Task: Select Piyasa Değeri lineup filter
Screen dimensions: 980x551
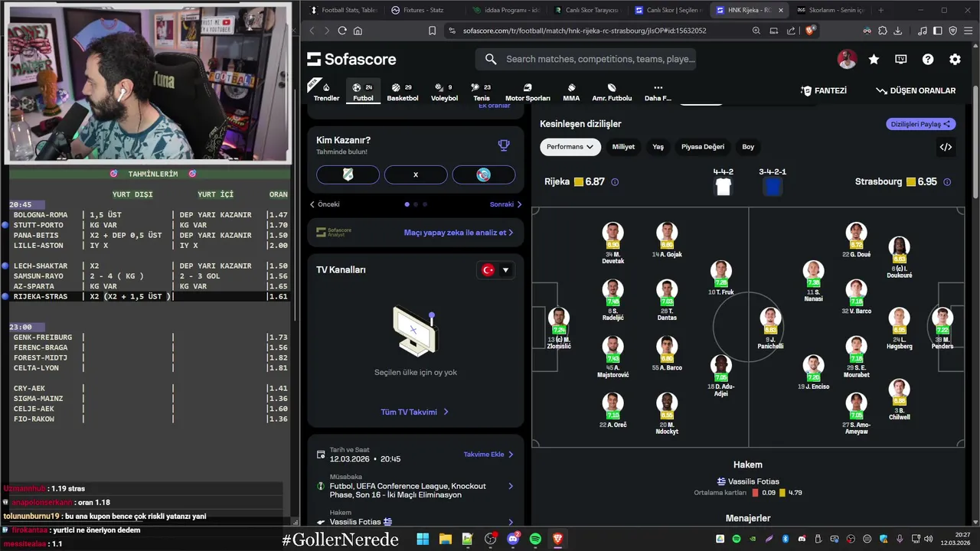Action: (x=703, y=147)
